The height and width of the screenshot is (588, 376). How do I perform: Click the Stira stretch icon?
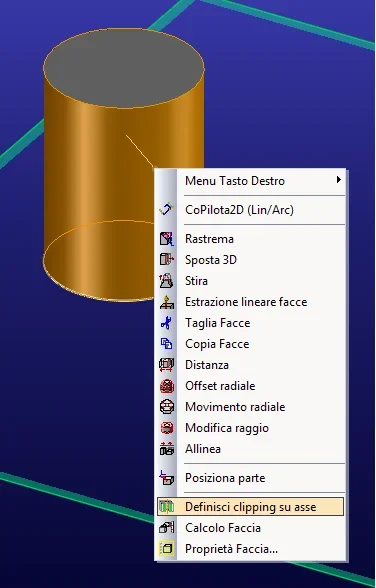coord(167,280)
